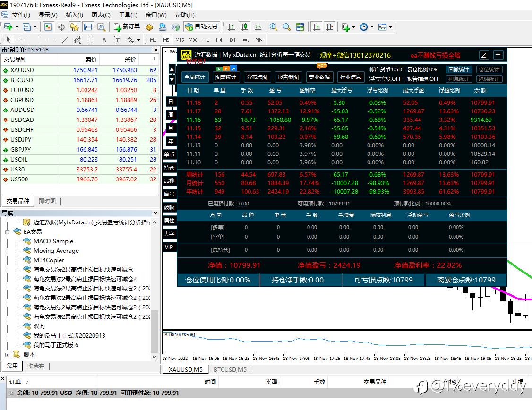532x410 pixels.
Task: Switch to the 即时图 tab
Action: [x=47, y=201]
